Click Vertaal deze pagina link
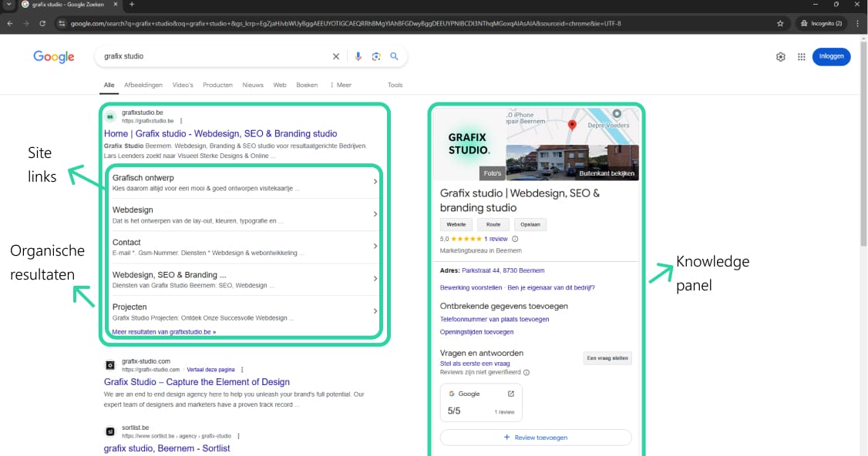Image resolution: width=868 pixels, height=456 pixels. pyautogui.click(x=210, y=370)
